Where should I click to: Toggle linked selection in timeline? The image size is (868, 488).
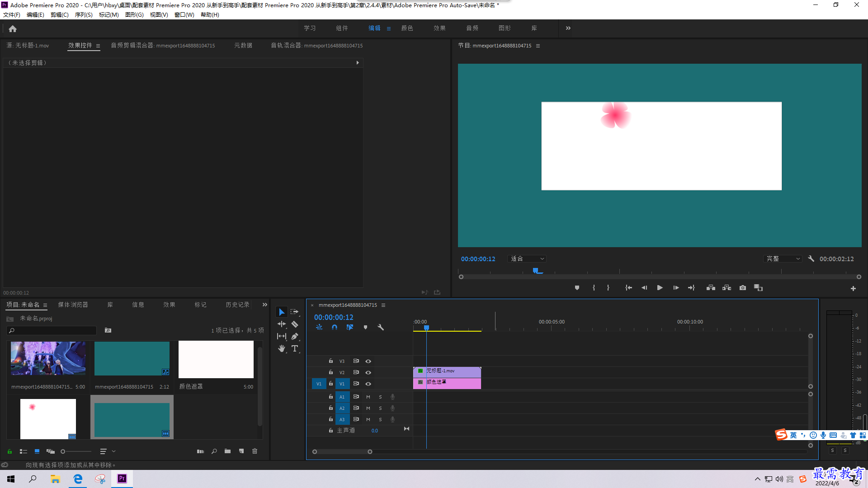[349, 327]
